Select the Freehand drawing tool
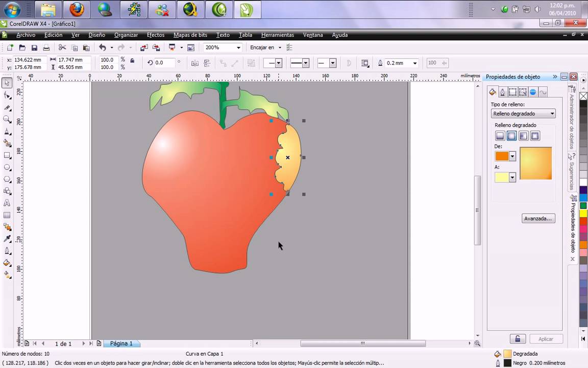Viewport: 588px width, 368px height. [7, 131]
